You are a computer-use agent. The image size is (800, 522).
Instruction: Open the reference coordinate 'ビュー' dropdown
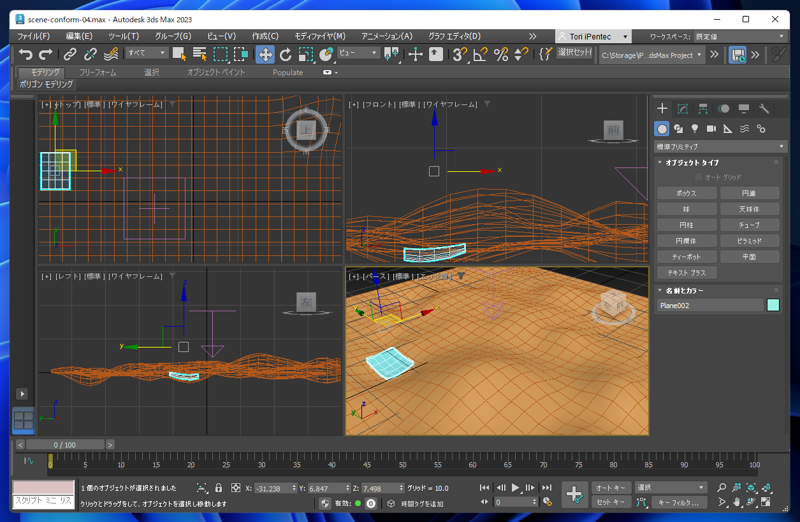358,53
